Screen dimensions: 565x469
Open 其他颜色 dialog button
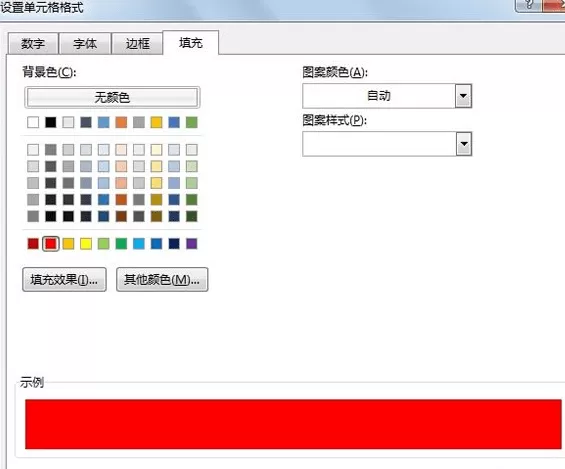(162, 280)
